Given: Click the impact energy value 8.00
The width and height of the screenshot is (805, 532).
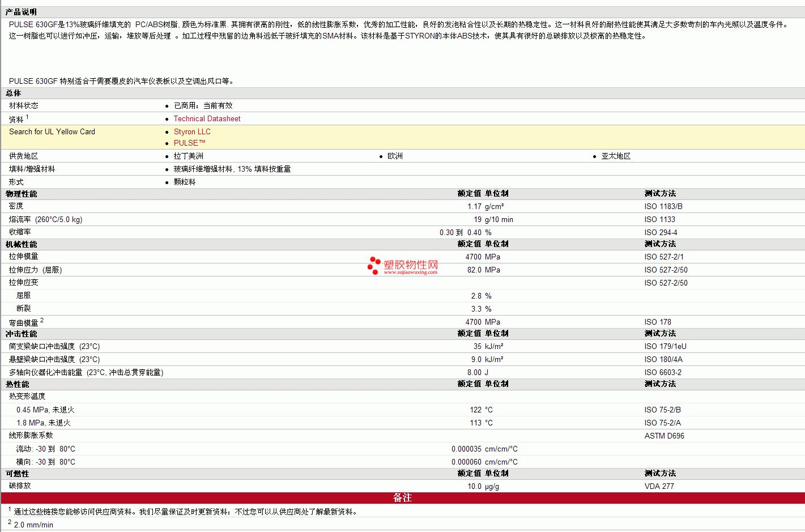Looking at the screenshot, I should [474, 373].
